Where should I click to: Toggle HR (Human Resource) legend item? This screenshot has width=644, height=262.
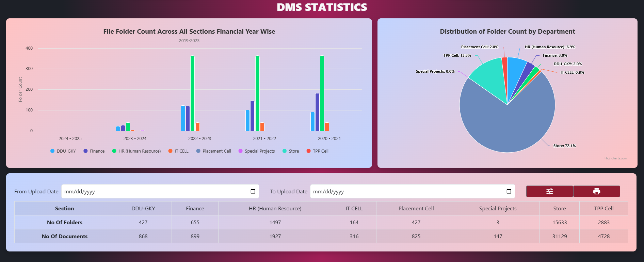(x=136, y=151)
